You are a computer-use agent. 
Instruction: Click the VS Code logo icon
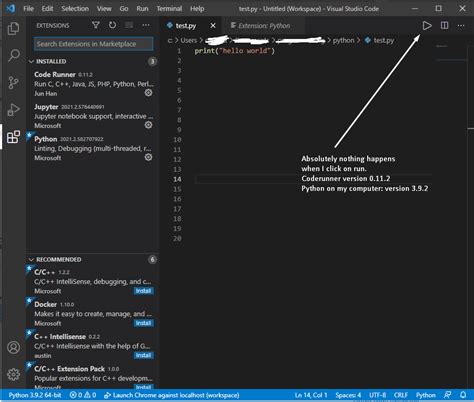pyautogui.click(x=11, y=8)
